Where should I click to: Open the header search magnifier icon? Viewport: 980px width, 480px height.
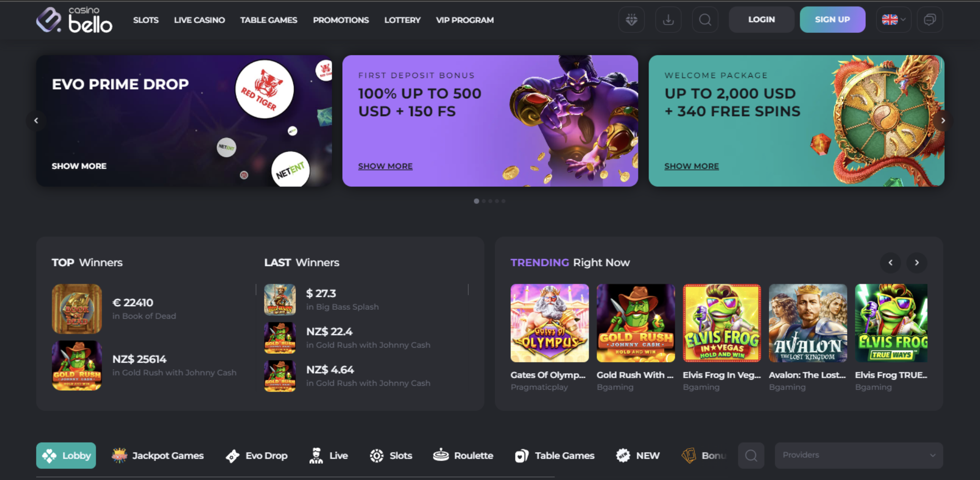point(705,19)
